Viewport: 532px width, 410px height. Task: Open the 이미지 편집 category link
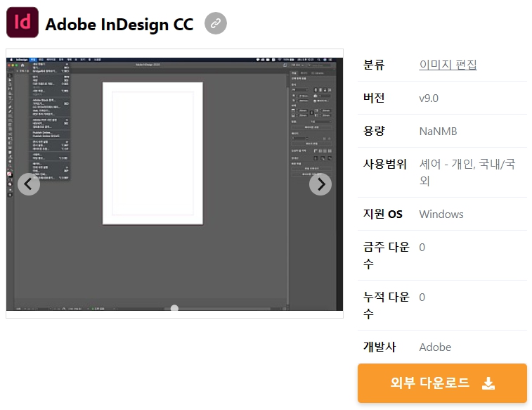[448, 65]
